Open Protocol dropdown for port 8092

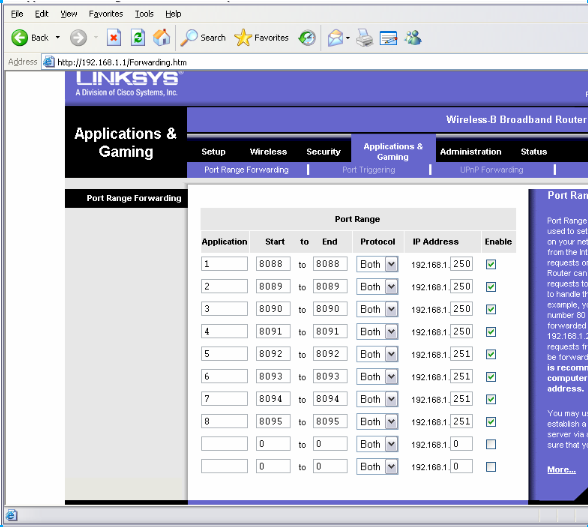(377, 354)
